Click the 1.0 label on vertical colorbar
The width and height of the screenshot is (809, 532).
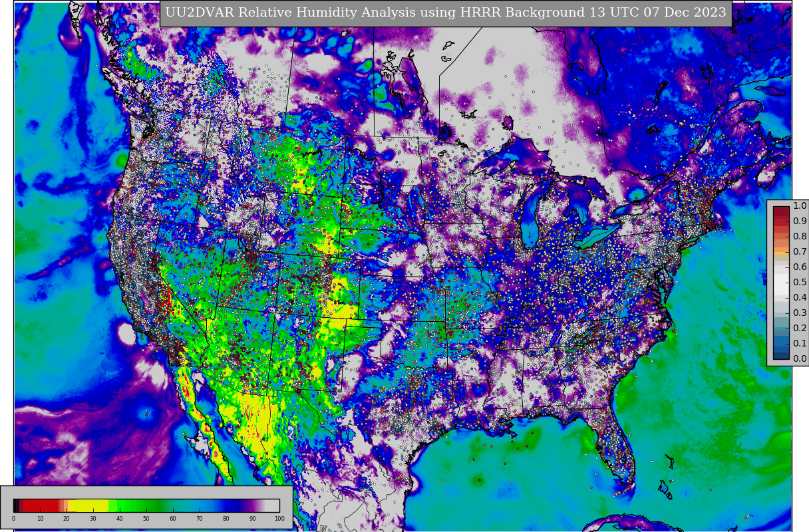pos(800,206)
